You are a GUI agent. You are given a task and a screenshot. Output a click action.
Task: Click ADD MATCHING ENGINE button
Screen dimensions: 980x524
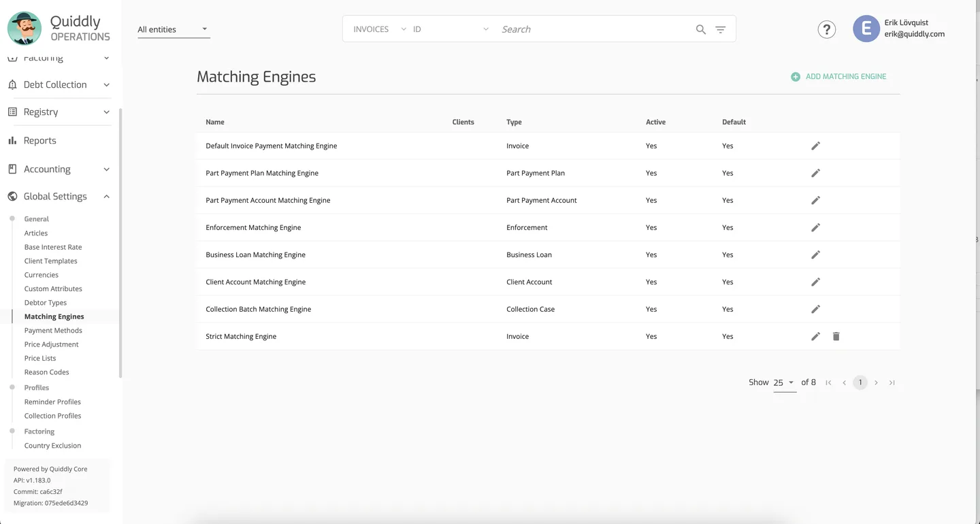tap(838, 77)
